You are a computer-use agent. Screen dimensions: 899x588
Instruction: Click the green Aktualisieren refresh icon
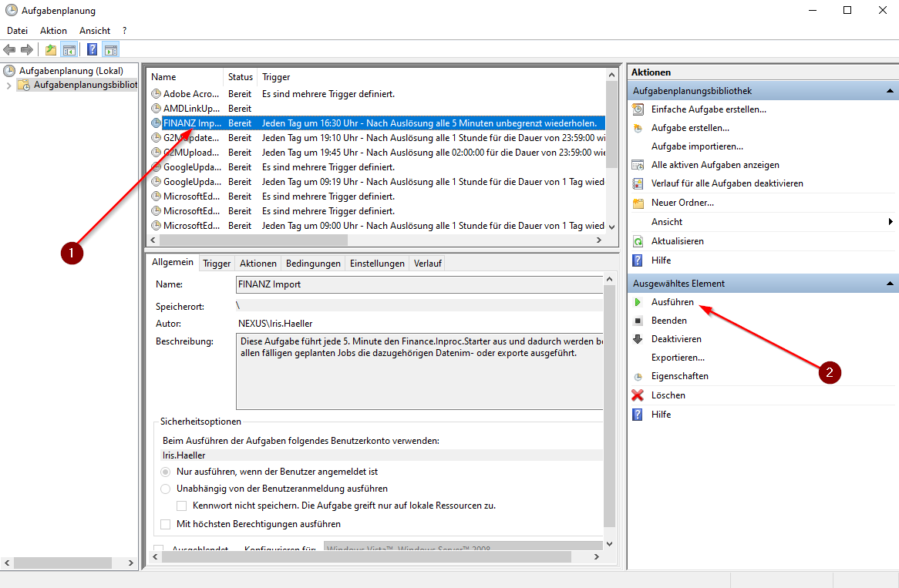click(x=638, y=241)
